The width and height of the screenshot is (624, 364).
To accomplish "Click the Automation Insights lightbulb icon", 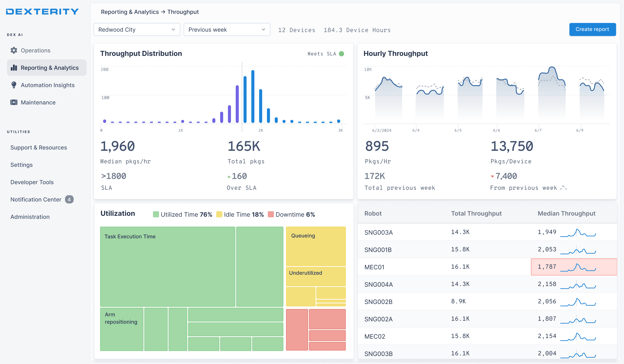I will coord(14,85).
